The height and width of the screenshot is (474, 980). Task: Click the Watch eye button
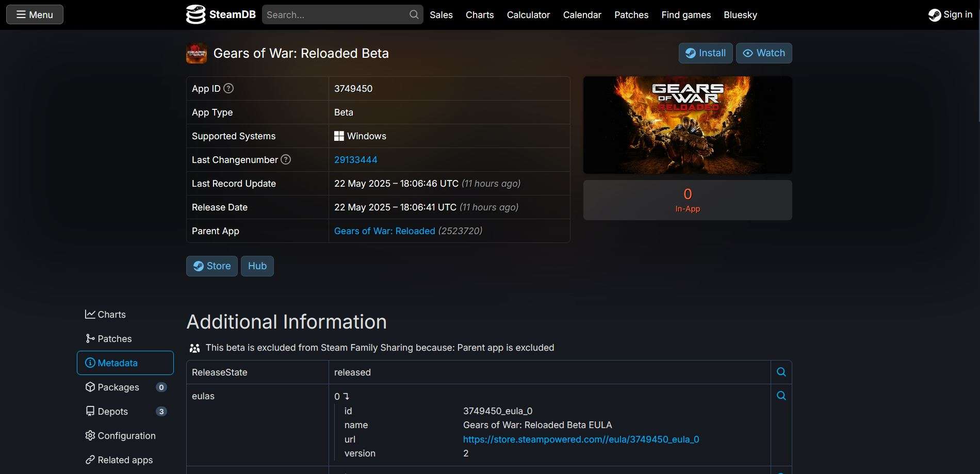click(x=764, y=53)
